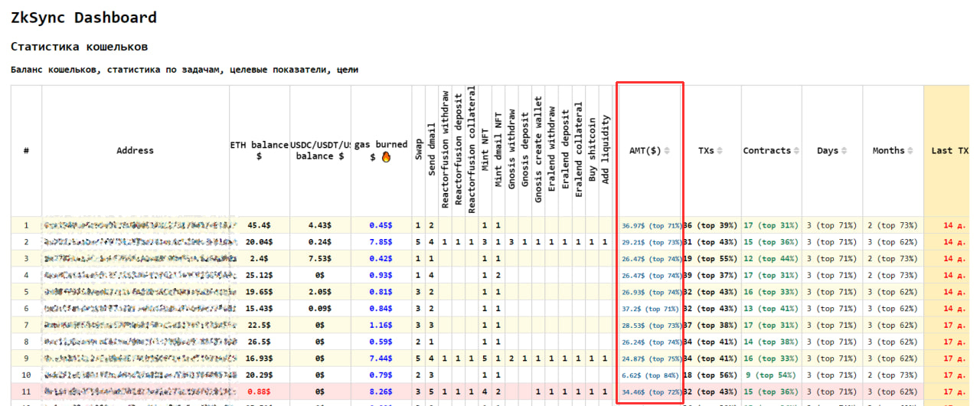Click the fire icon in gas burned header
The height and width of the screenshot is (406, 980).
point(387,156)
